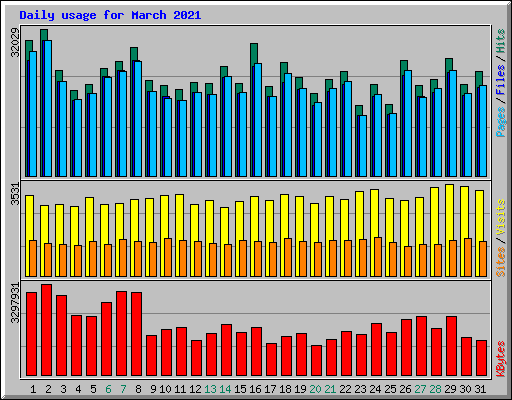Click day 7 weekend label
This screenshot has height=400, width=512.
click(x=123, y=389)
